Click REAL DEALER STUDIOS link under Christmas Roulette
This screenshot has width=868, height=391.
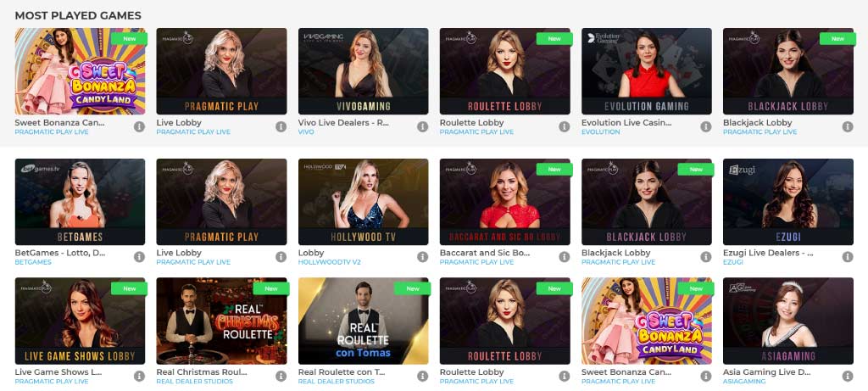[195, 382]
